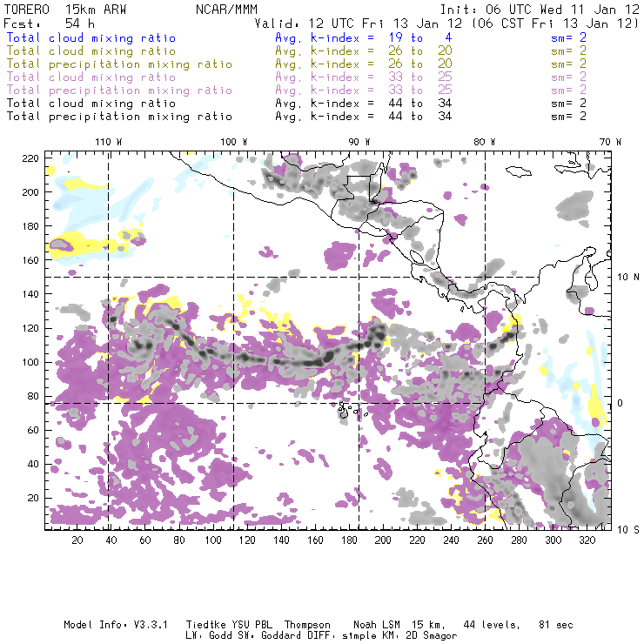Click the "YSU PBL" scheme text

252,625
